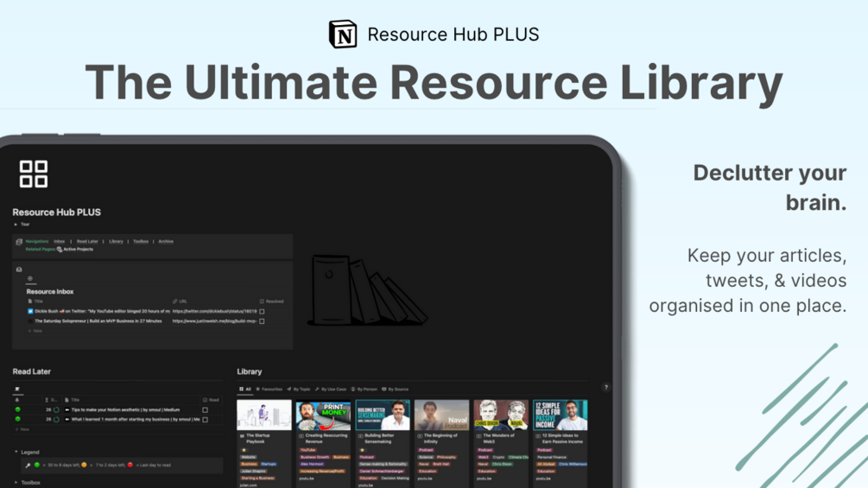Click The Beginning of Infinity card title
Image resolution: width=868 pixels, height=488 pixels.
click(440, 439)
